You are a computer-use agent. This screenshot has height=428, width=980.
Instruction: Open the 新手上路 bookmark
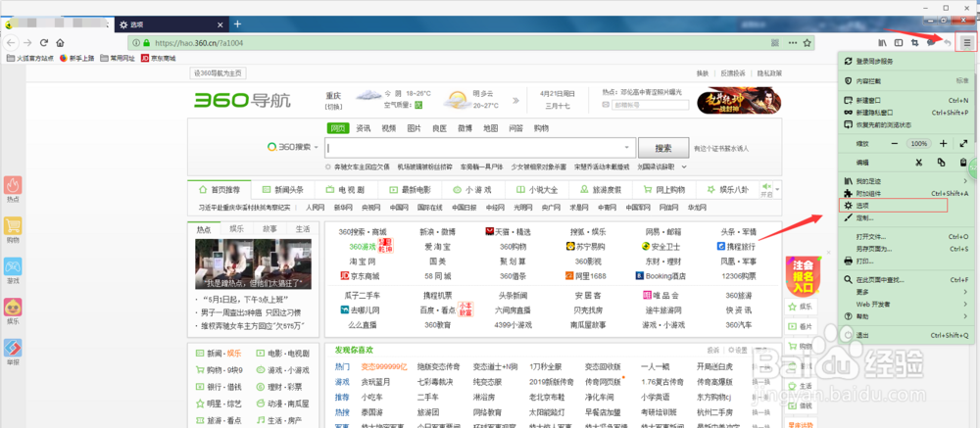76,58
